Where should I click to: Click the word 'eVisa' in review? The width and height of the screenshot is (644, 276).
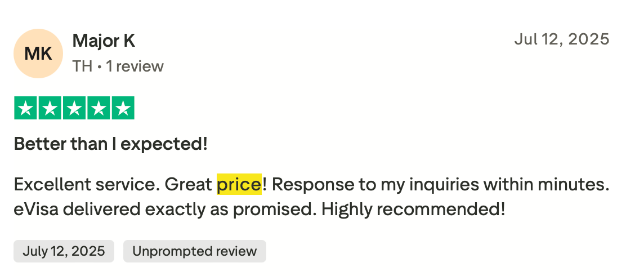coord(34,210)
